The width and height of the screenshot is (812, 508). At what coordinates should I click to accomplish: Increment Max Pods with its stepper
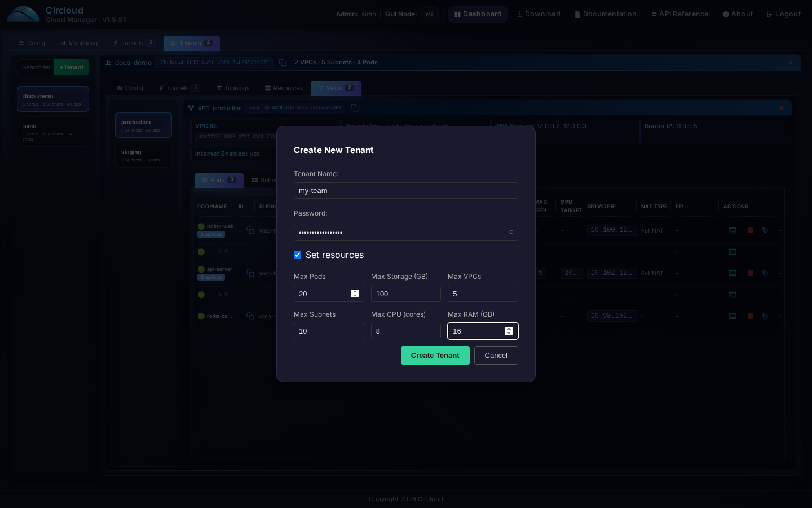pyautogui.click(x=355, y=291)
